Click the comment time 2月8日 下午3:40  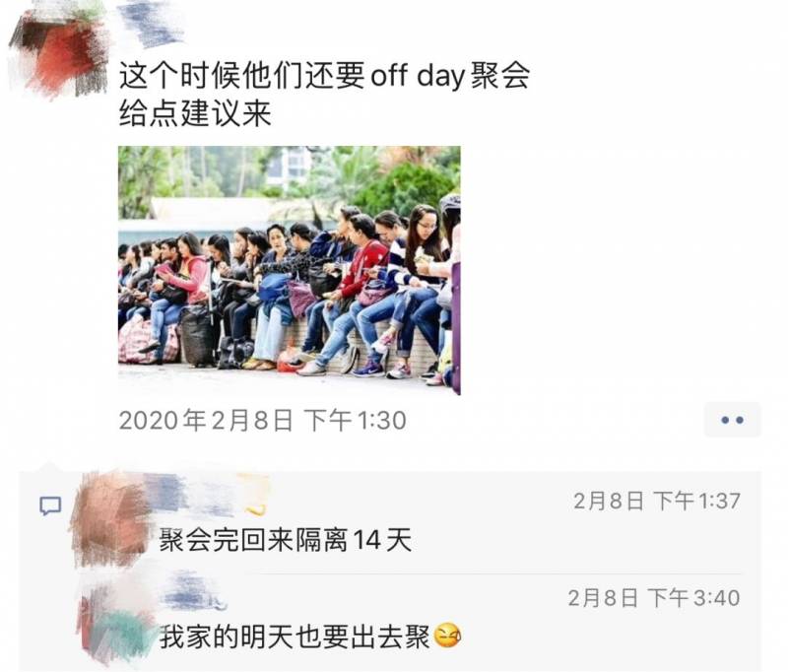(654, 598)
